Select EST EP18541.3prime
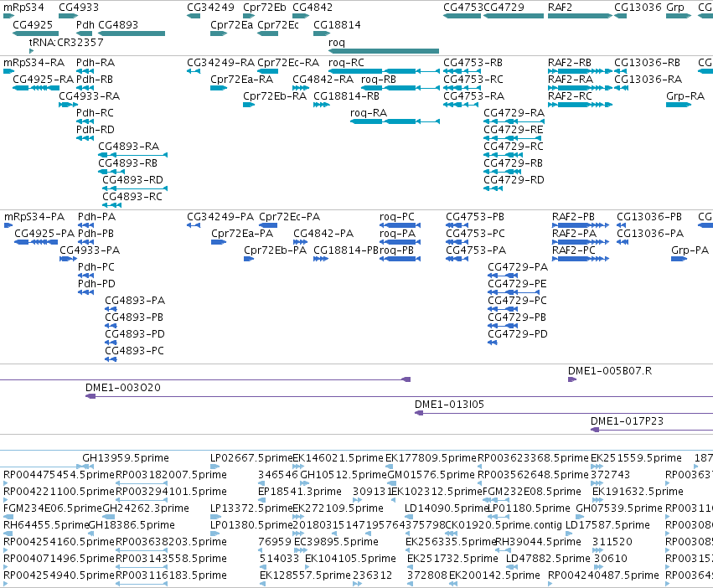This screenshot has height=588, width=713. (300, 491)
